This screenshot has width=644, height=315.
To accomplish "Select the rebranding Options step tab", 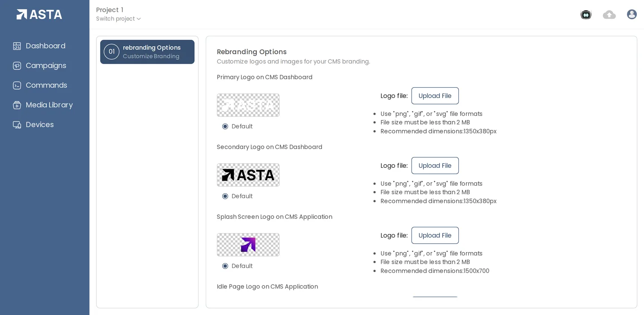I will pos(147,52).
